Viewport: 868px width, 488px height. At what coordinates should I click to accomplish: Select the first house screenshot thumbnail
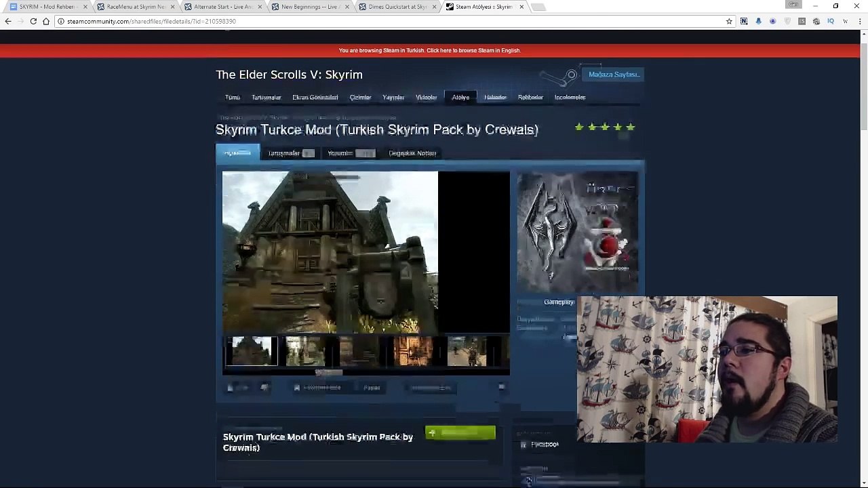click(251, 351)
